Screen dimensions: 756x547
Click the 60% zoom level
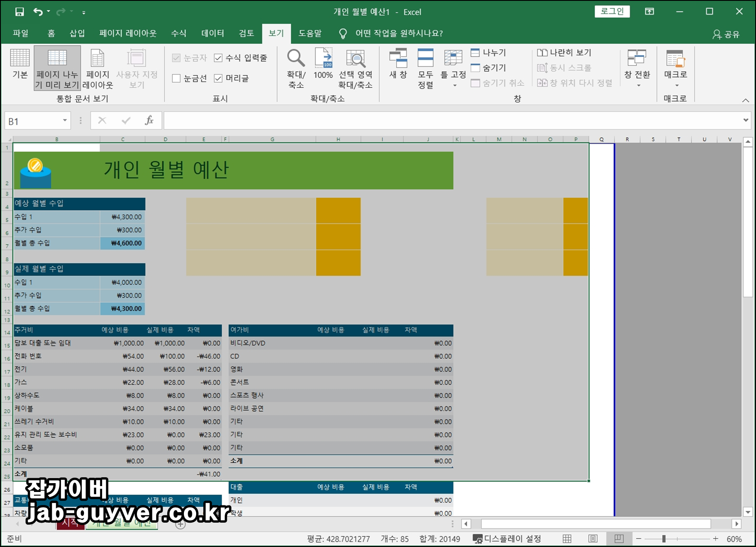[x=734, y=539]
